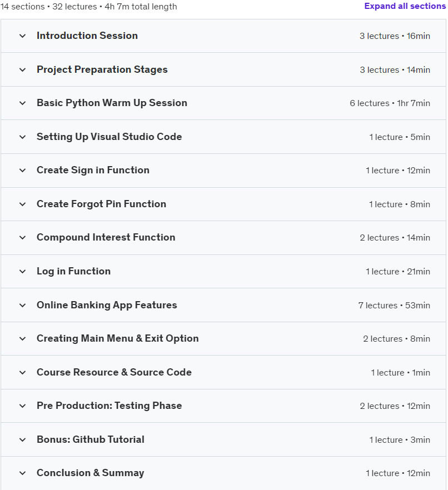This screenshot has height=490, width=448.
Task: Expand the Introduction Session chevron
Action: coord(22,36)
